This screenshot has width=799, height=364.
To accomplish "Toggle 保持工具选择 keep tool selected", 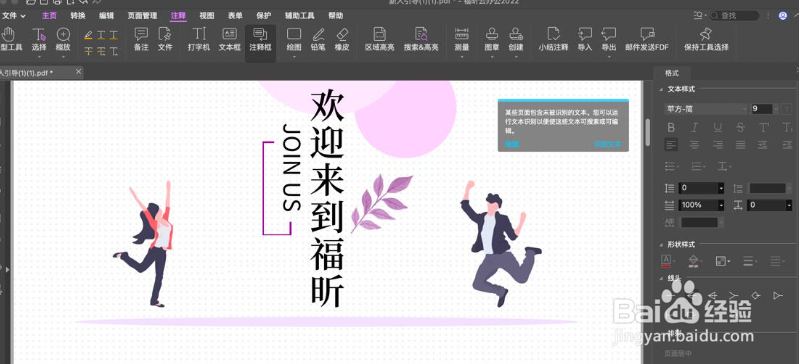I will 706,39.
